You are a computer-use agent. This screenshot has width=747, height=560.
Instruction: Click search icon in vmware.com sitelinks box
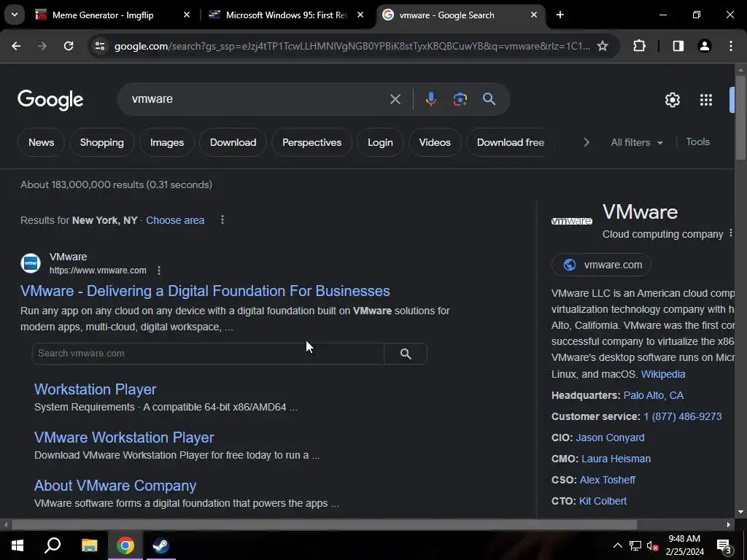click(406, 354)
